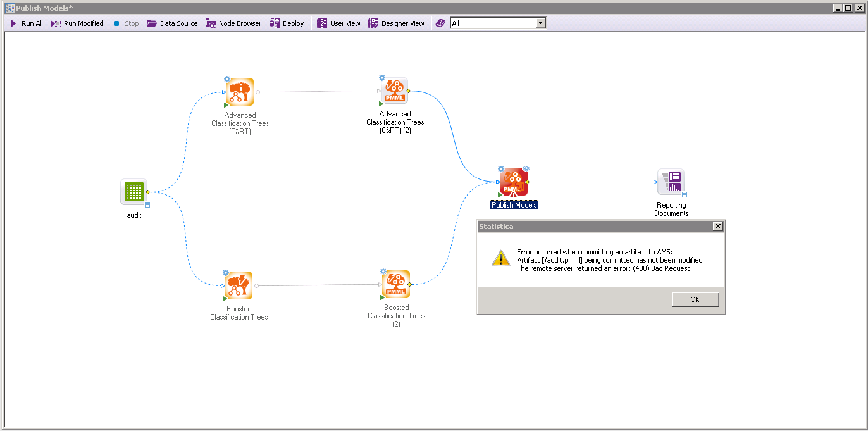
Task: Click the document icon beside the audit node
Action: [x=147, y=204]
